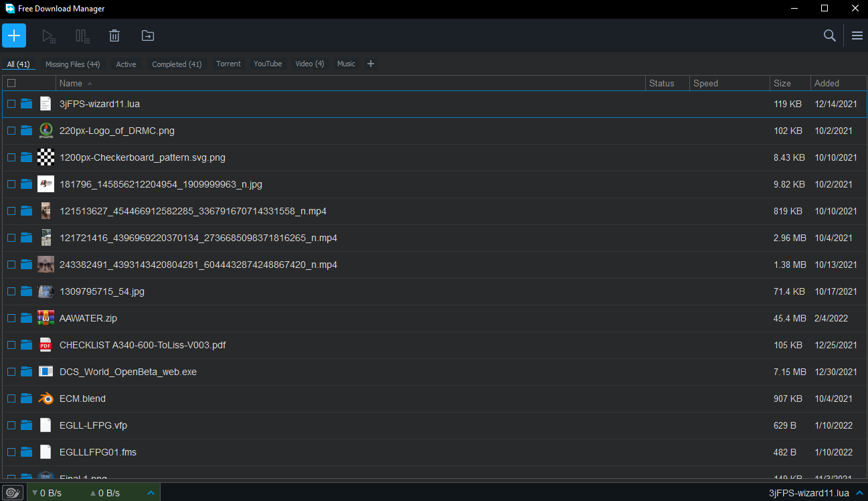This screenshot has height=501, width=868.
Task: Click the move to folder toolbar icon
Action: (147, 35)
